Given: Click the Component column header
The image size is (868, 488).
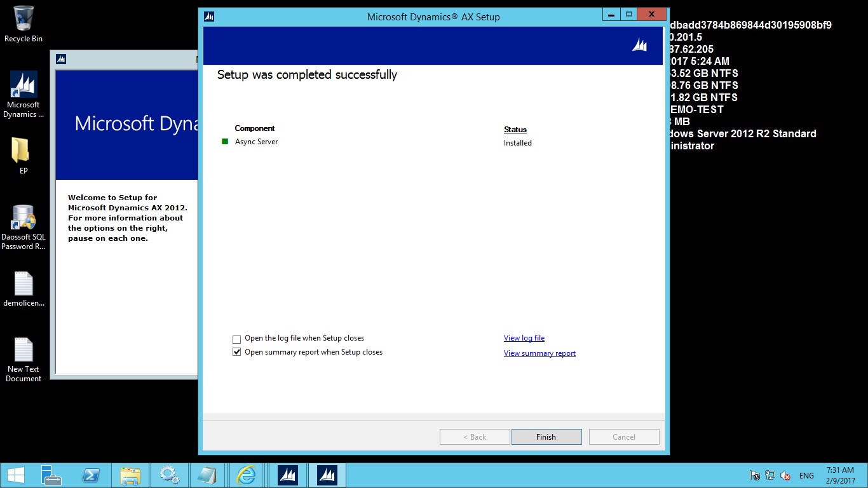Looking at the screenshot, I should [255, 128].
